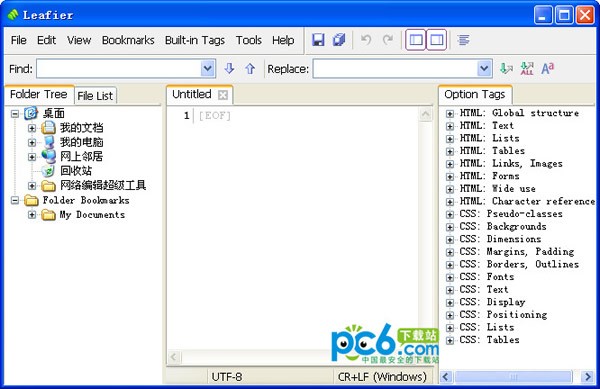Click the Replace Next icon
This screenshot has width=600, height=389.
(506, 69)
